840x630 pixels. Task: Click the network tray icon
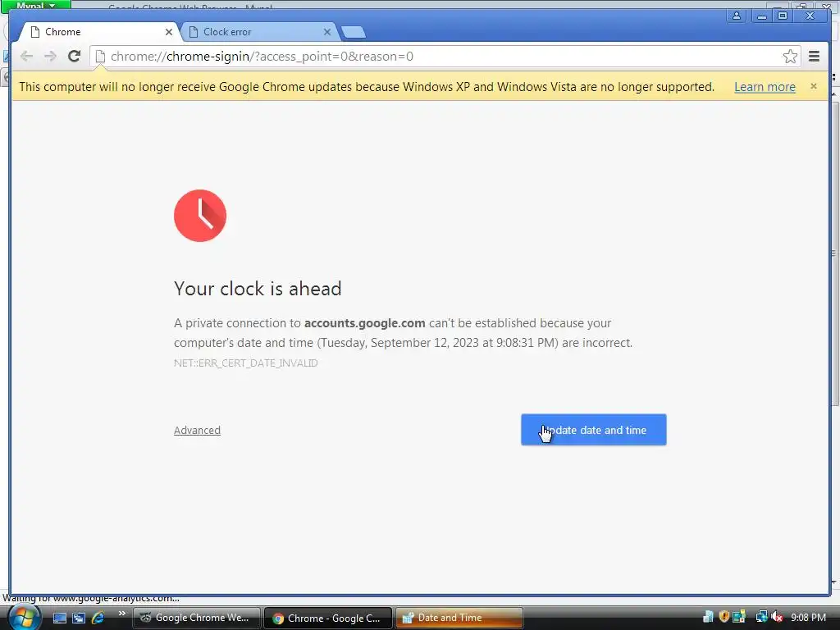click(761, 617)
